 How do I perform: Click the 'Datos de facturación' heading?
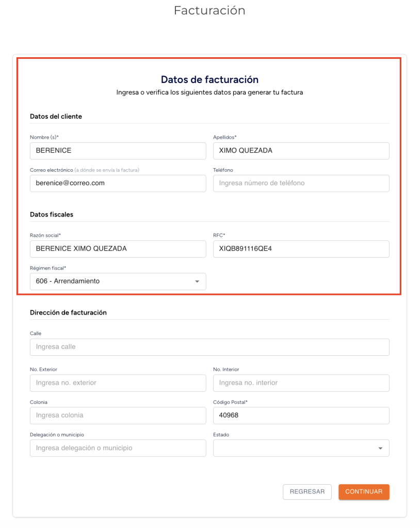209,79
